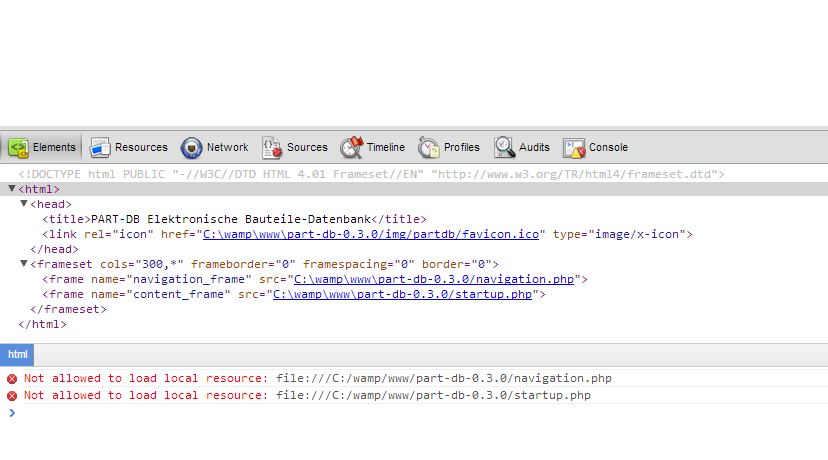The width and height of the screenshot is (828, 460).
Task: Open the Timeline tab label
Action: coord(385,147)
